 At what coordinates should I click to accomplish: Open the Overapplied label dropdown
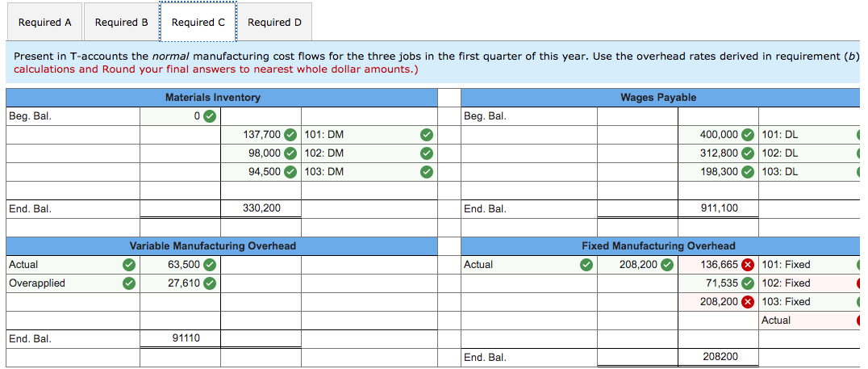(73, 283)
